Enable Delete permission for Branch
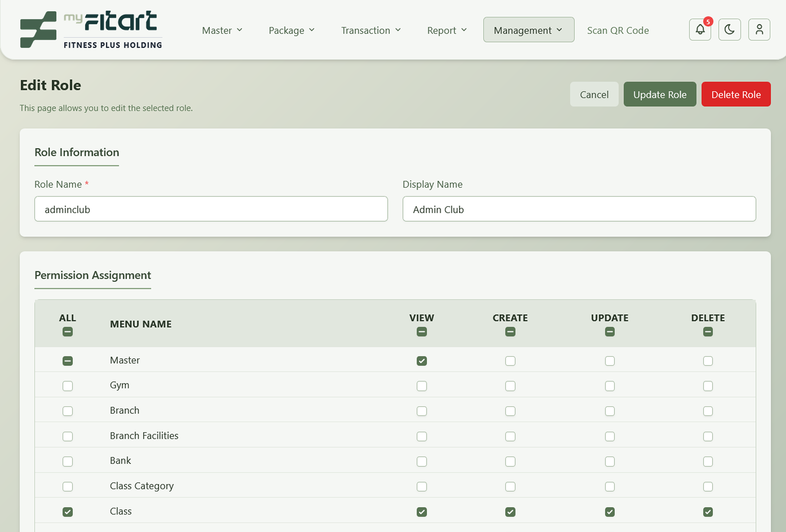The width and height of the screenshot is (786, 532). [x=708, y=411]
